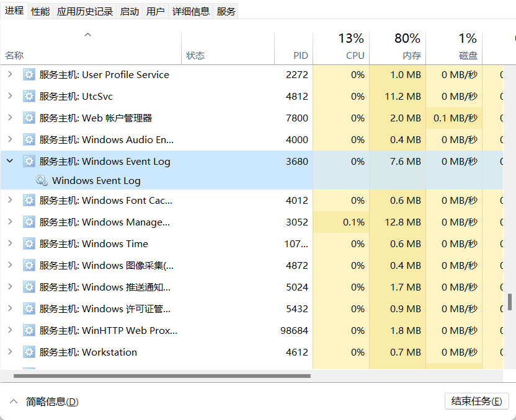Click gear icon beside 服务主机: UtcSvc
The image size is (516, 420).
[29, 96]
